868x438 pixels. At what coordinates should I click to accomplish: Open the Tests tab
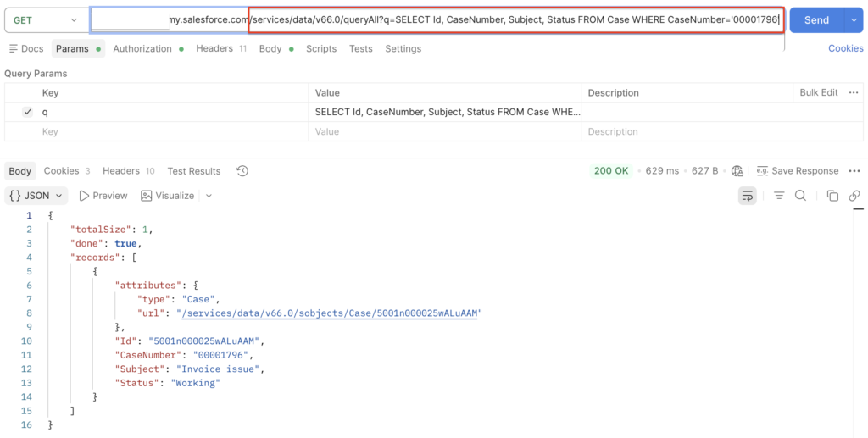pos(360,48)
